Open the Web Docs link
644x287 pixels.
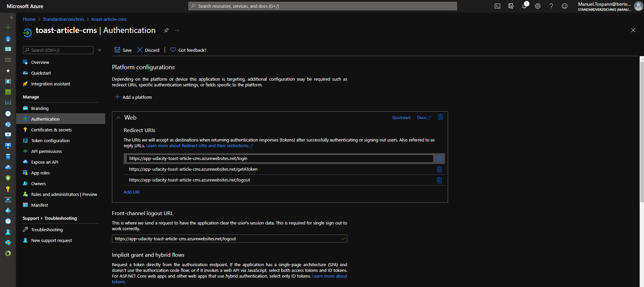[x=424, y=118]
